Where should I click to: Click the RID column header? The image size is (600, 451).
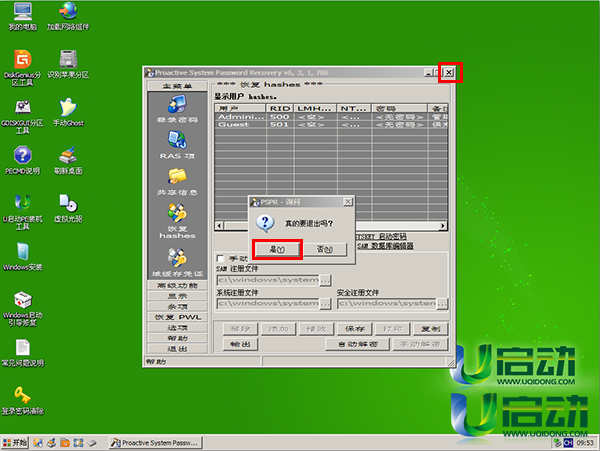[x=280, y=108]
